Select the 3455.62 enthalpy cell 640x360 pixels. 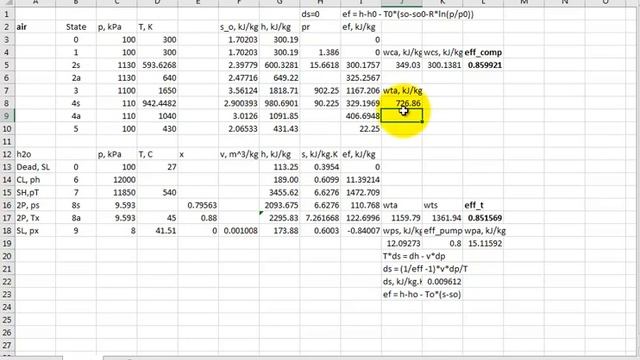[x=280, y=193]
